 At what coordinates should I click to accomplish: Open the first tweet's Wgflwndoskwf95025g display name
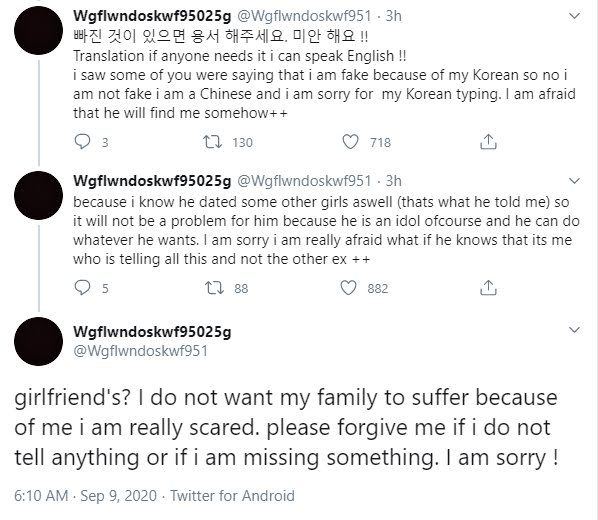pyautogui.click(x=152, y=16)
